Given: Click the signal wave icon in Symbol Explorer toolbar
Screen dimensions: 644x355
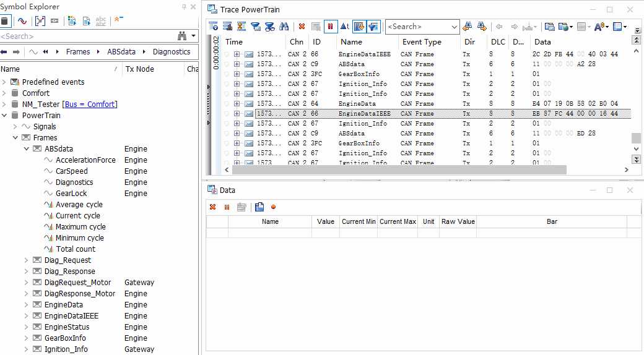Looking at the screenshot, I should click(22, 21).
